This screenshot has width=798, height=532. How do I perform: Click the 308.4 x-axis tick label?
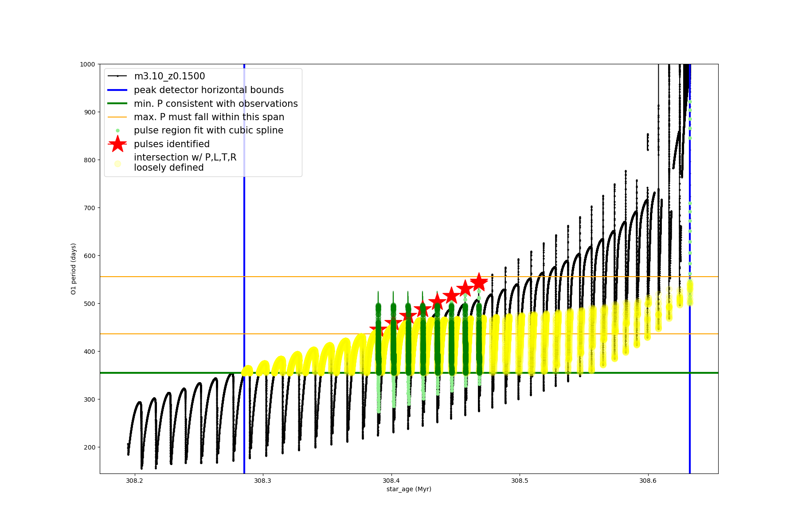391,481
